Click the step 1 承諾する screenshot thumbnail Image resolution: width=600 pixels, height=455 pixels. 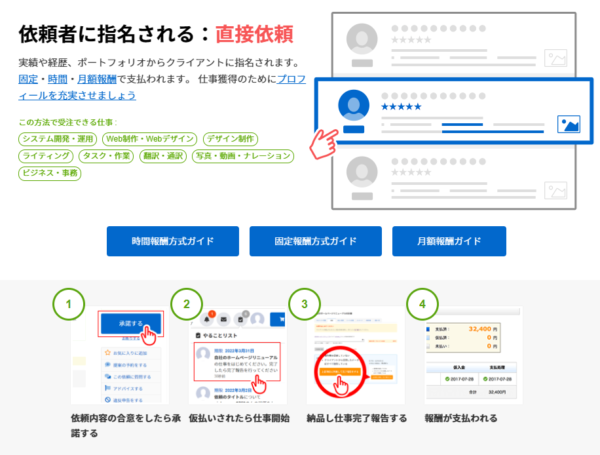click(120, 355)
